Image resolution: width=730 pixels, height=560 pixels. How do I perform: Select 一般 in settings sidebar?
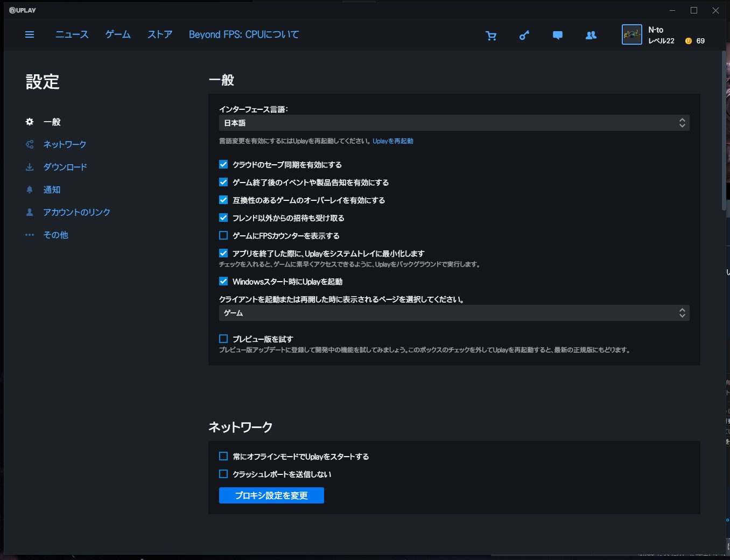(x=52, y=122)
